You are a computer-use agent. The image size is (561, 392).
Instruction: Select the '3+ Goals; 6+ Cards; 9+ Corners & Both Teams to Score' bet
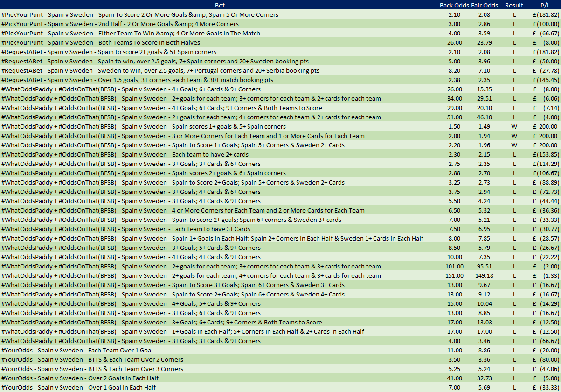tap(162, 322)
